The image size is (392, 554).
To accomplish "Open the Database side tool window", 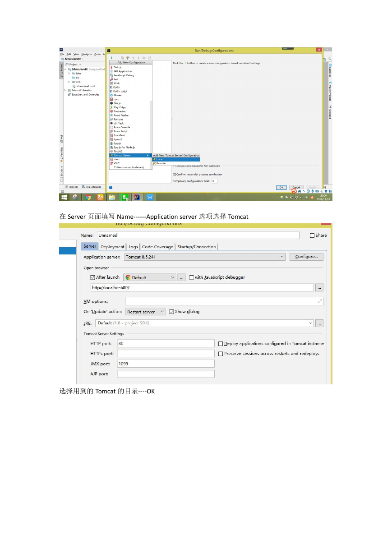I will pos(330,71).
